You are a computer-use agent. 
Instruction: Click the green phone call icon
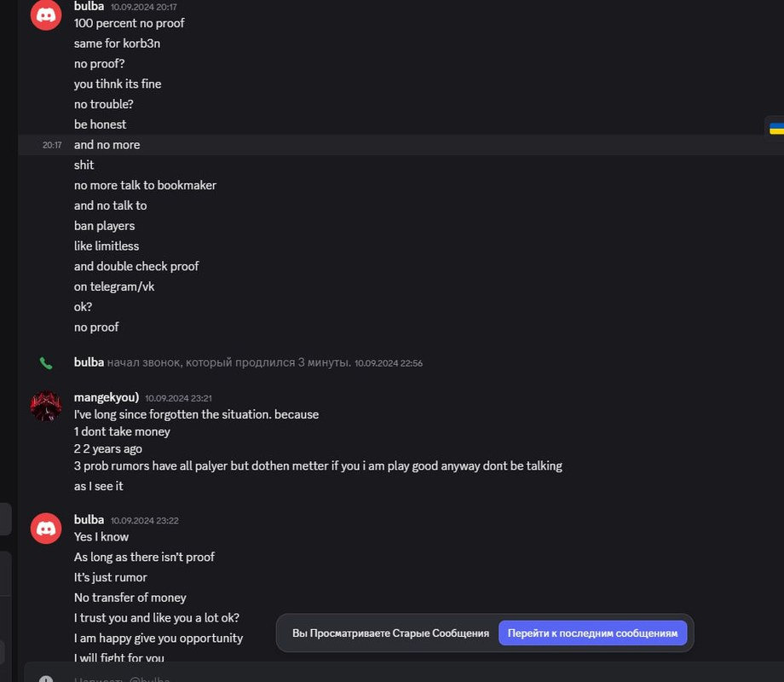(x=46, y=363)
